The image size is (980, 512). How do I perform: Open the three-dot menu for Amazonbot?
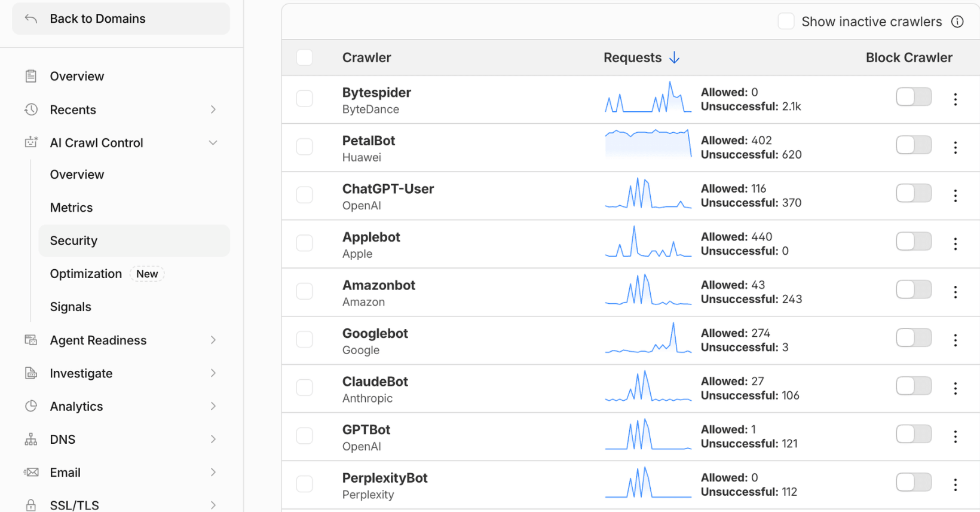[x=955, y=292]
